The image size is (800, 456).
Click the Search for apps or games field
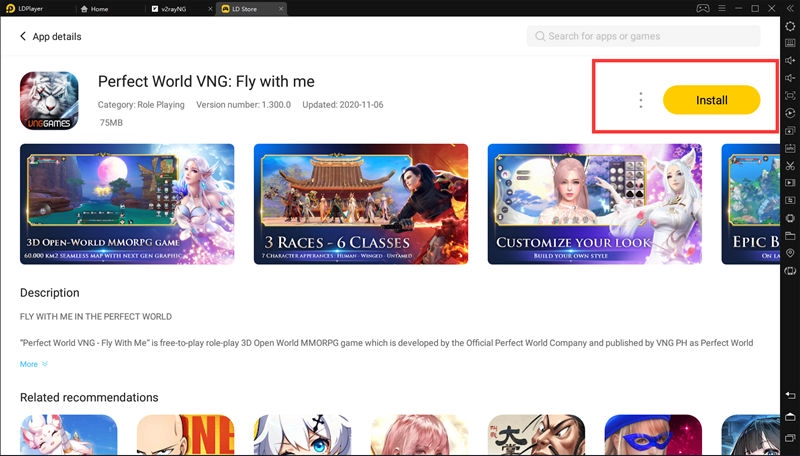643,36
